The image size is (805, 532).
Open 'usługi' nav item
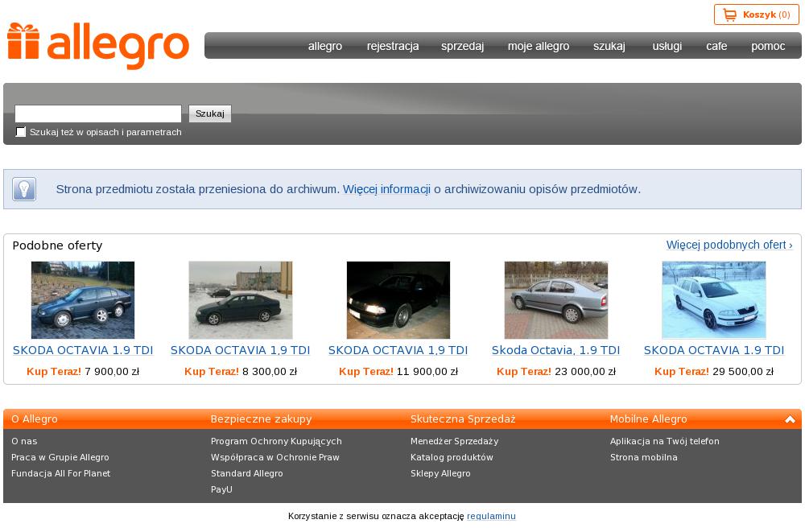(x=667, y=46)
